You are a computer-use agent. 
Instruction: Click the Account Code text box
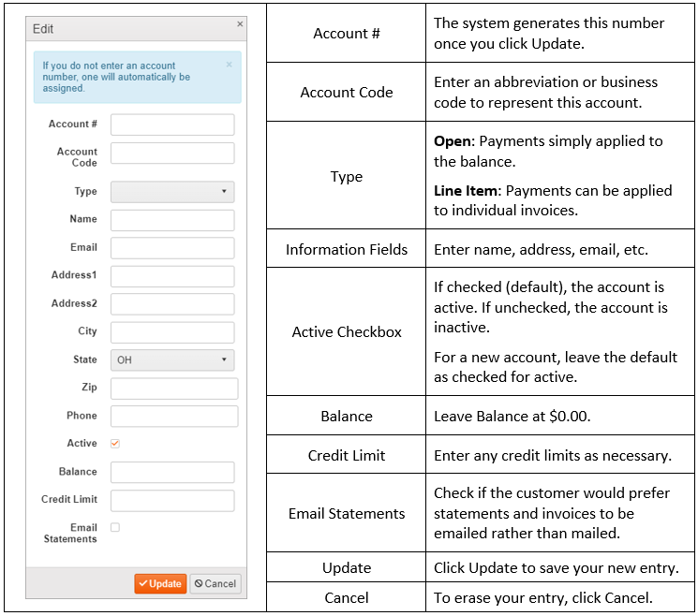click(x=172, y=154)
